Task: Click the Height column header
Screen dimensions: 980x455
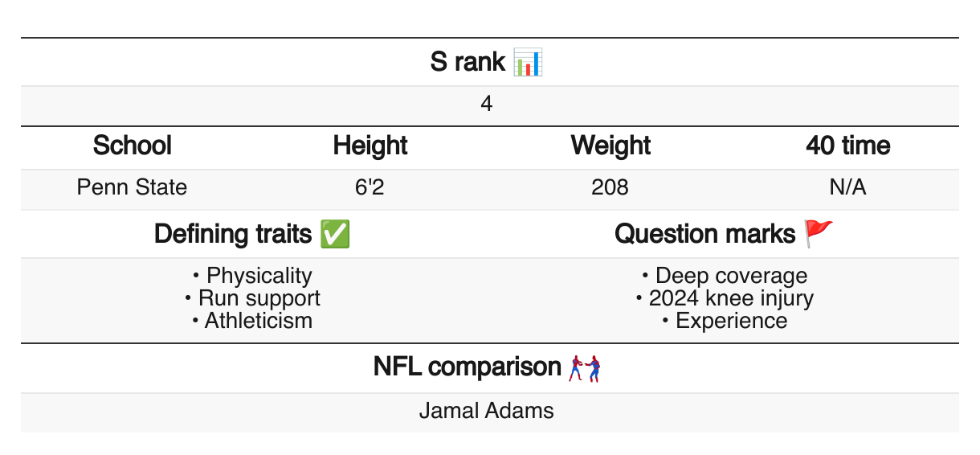Action: pos(370,146)
